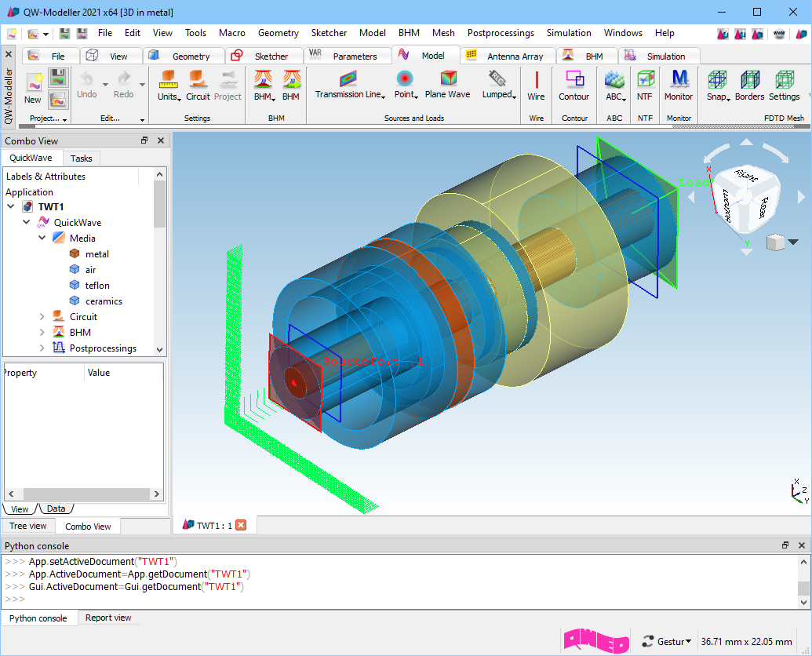Close the TWT1 : 1 document tab
This screenshot has width=812, height=656.
(x=241, y=525)
